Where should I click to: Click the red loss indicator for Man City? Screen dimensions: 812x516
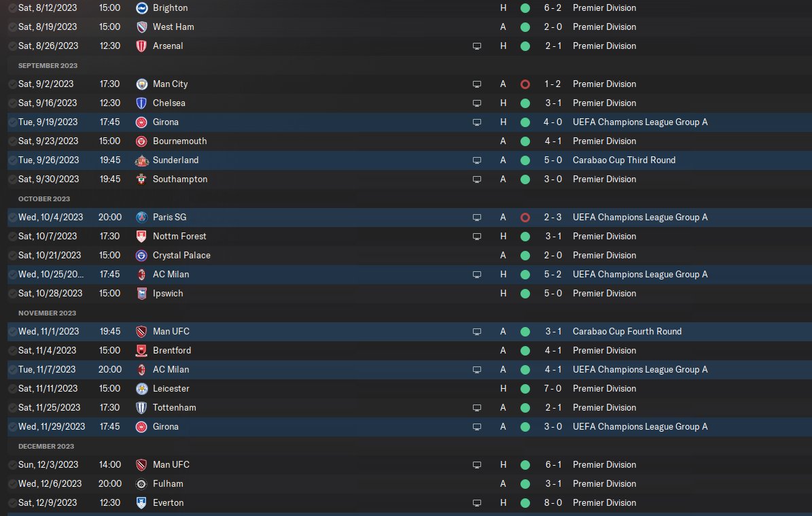(525, 84)
